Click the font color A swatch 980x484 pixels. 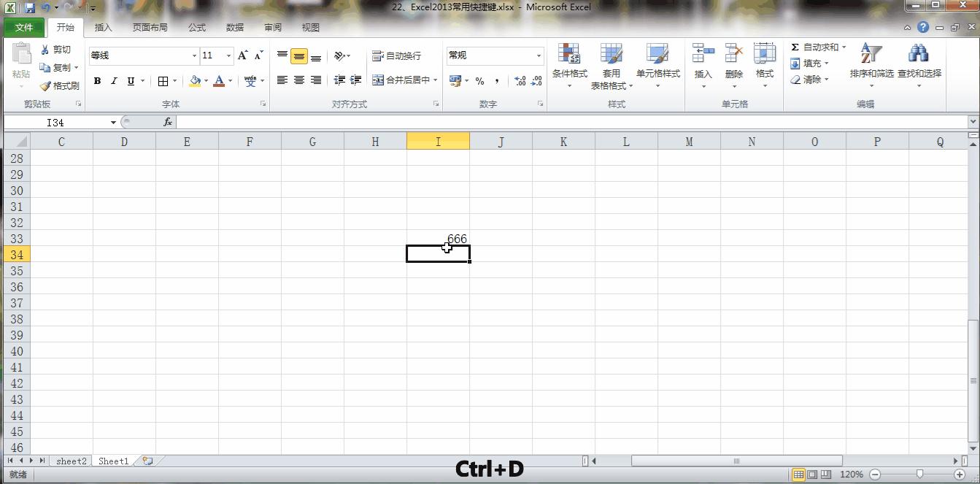[219, 81]
